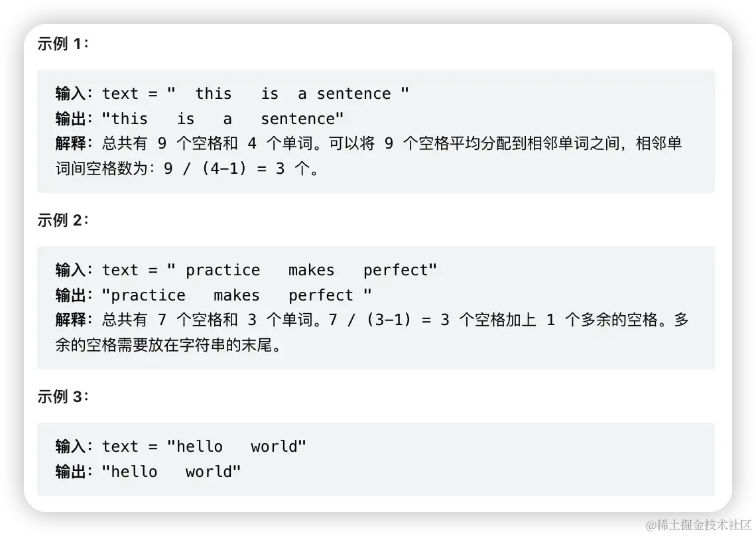Click the word "makes" in example 2 output
The image size is (756, 536).
[237, 295]
